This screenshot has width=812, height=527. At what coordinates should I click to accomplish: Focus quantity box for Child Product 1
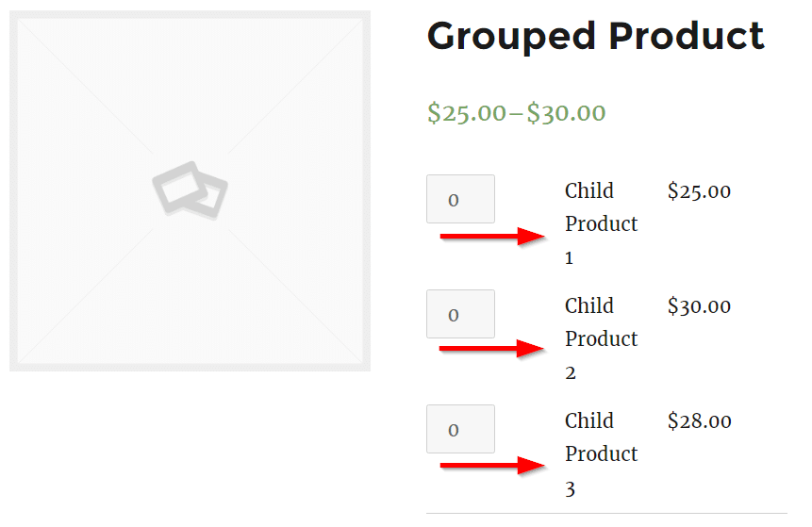(460, 199)
